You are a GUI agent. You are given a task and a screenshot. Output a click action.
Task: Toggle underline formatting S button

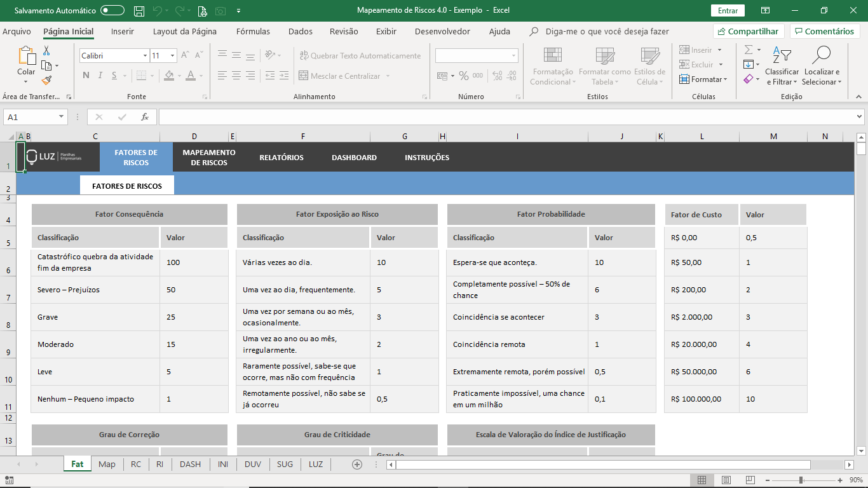coord(114,76)
